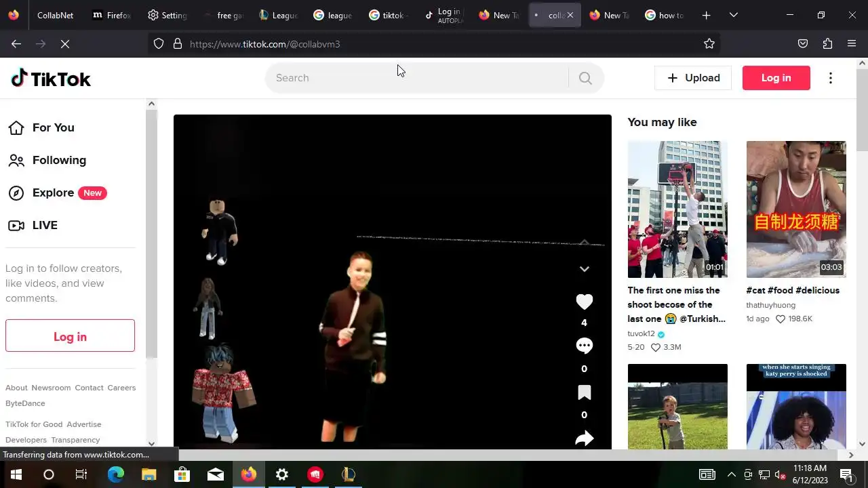Open the Contact footer link
This screenshot has width=868, height=488.
click(89, 388)
